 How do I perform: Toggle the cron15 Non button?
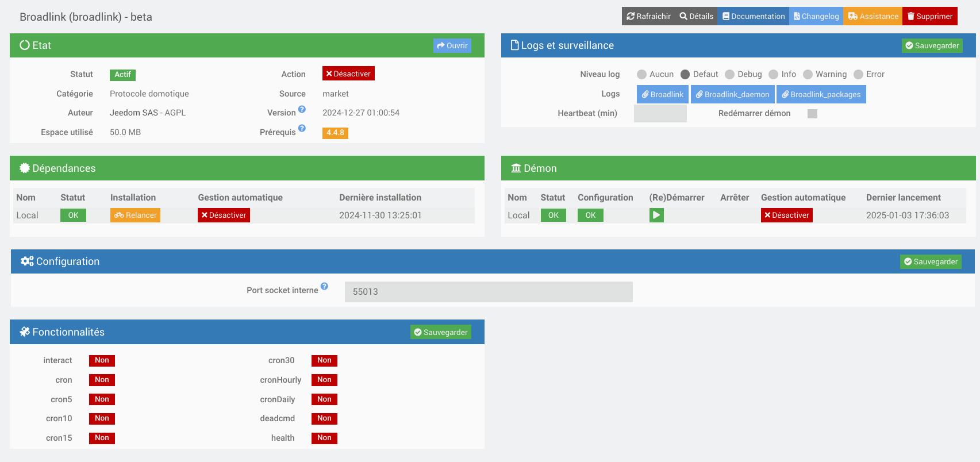[x=102, y=438]
